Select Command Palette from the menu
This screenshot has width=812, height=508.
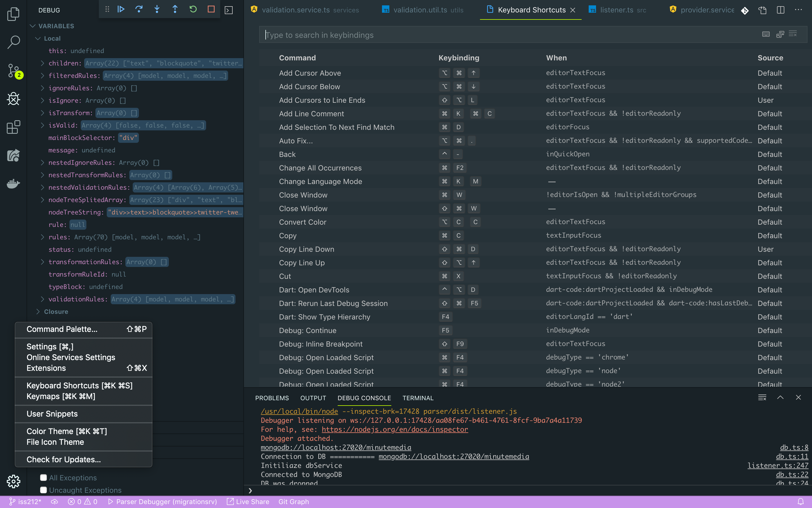tap(84, 329)
